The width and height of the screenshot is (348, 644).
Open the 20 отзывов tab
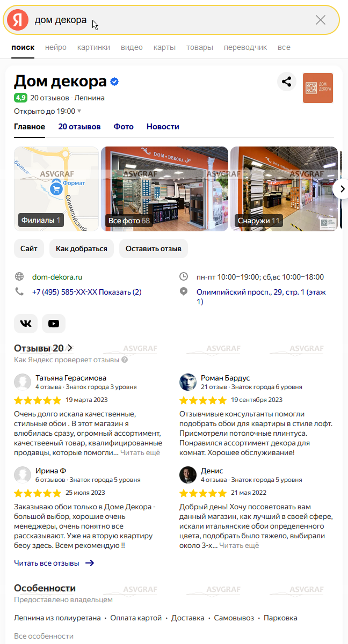(x=79, y=127)
